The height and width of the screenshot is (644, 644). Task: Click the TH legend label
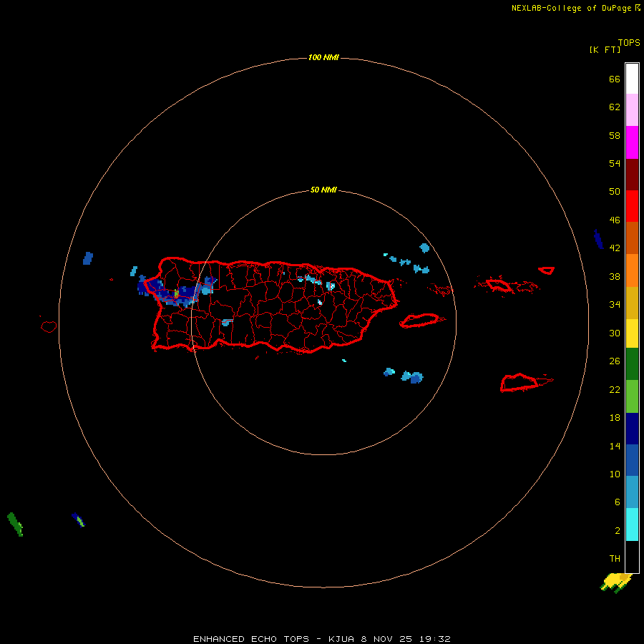615,559
